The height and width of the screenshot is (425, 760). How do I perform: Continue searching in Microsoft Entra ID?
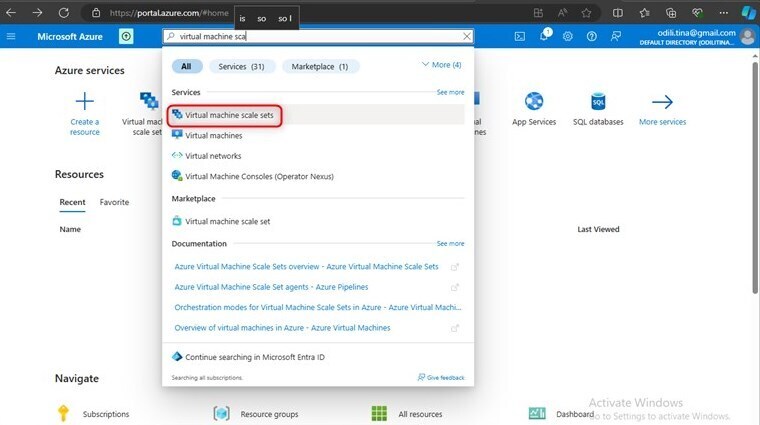[x=254, y=357]
